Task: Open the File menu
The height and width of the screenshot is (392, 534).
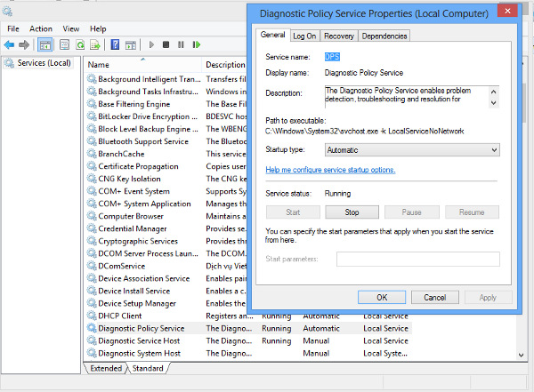Action: click(13, 29)
